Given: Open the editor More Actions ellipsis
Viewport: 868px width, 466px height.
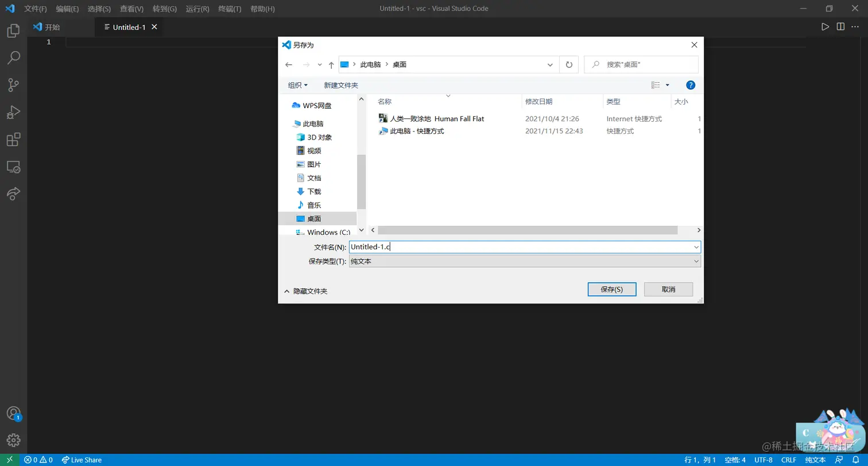Looking at the screenshot, I should (x=856, y=27).
